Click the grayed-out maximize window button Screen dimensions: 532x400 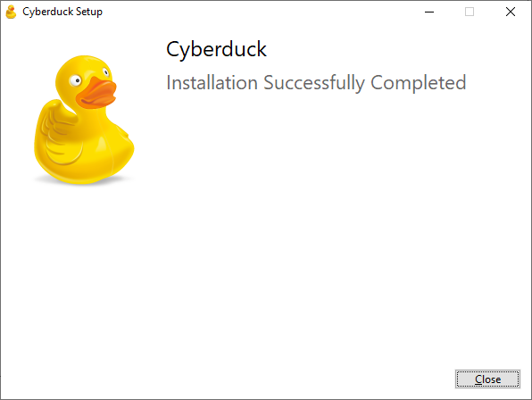tap(470, 12)
